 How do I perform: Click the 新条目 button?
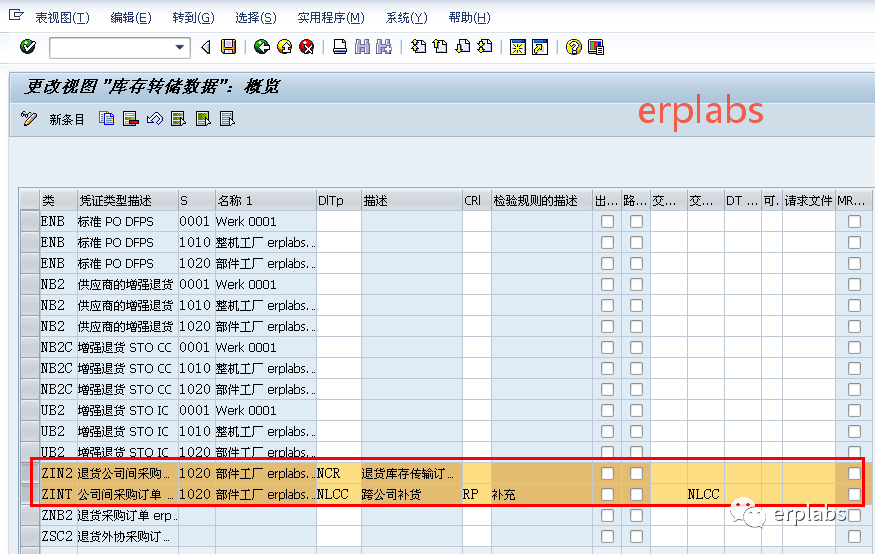pyautogui.click(x=67, y=119)
